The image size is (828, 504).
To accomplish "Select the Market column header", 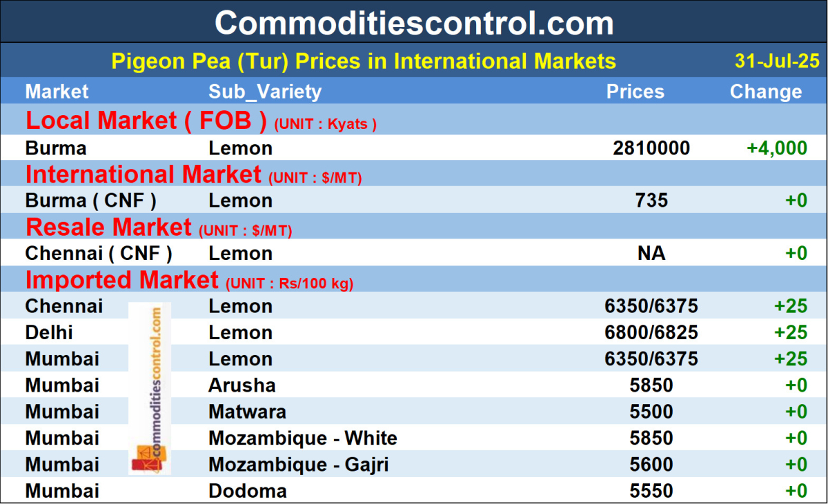I will coord(57,92).
